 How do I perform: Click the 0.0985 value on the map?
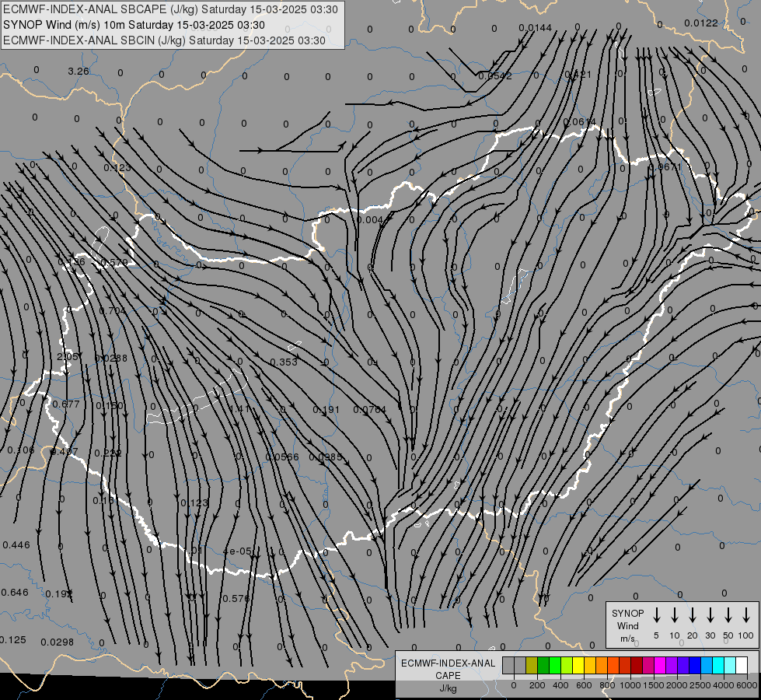pyautogui.click(x=326, y=457)
